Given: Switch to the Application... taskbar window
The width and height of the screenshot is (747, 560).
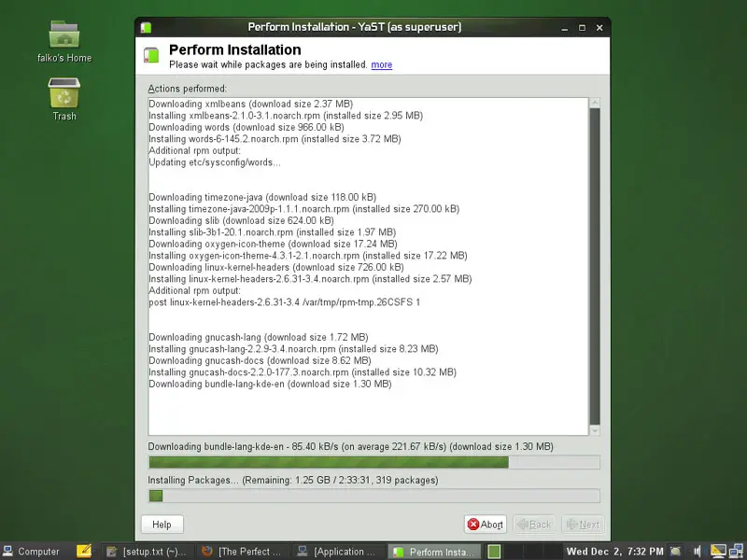Looking at the screenshot, I should click(337, 552).
